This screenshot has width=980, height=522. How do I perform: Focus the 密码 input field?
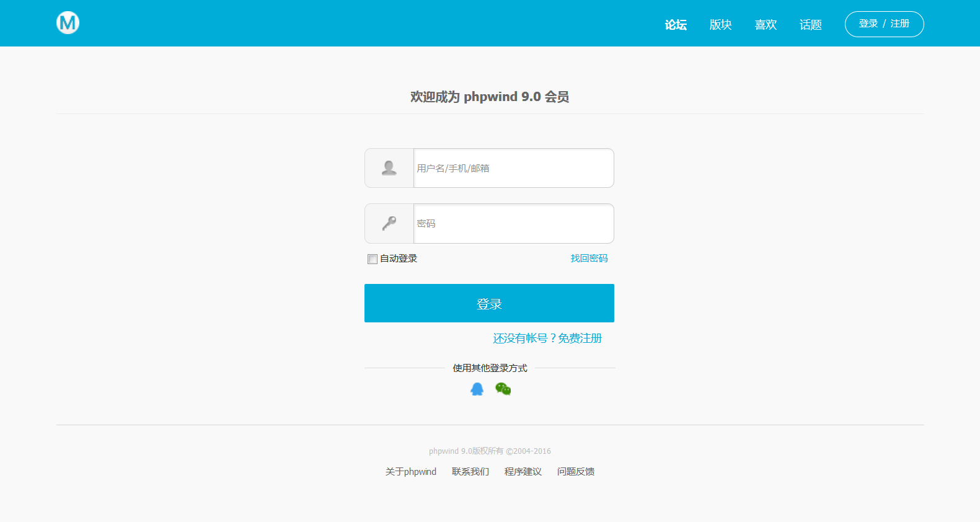click(513, 223)
